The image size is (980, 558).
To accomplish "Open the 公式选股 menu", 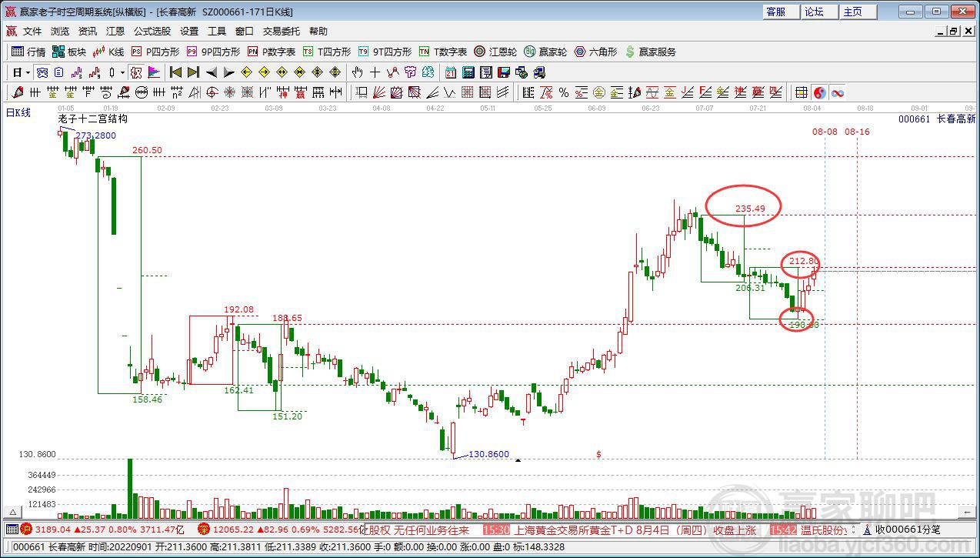I will click(152, 32).
